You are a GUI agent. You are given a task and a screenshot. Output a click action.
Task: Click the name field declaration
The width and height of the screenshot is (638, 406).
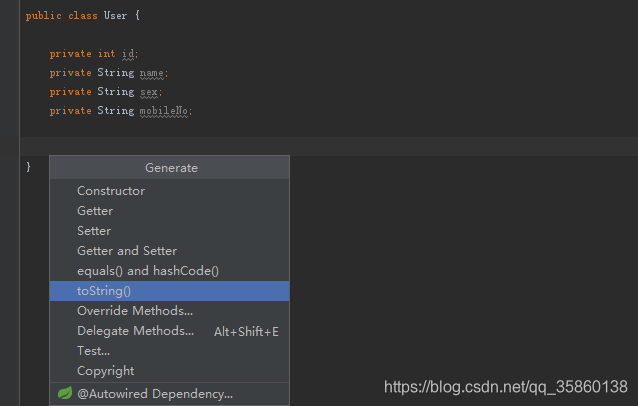[152, 73]
